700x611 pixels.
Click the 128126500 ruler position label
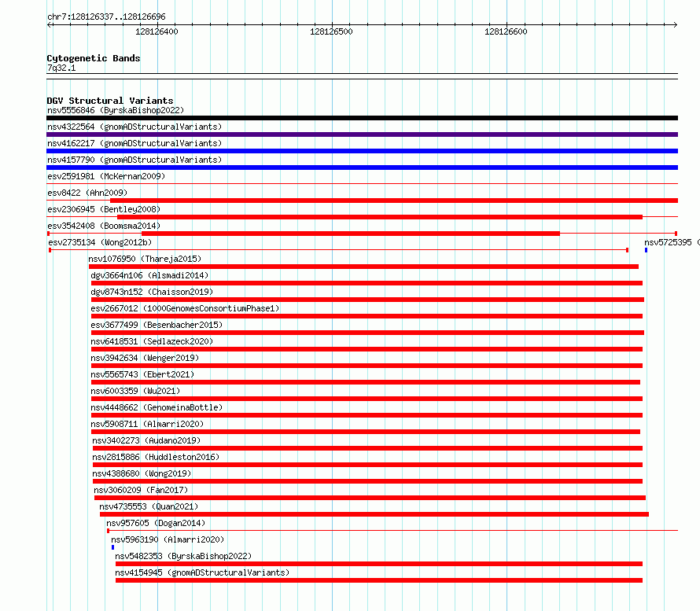(x=331, y=31)
